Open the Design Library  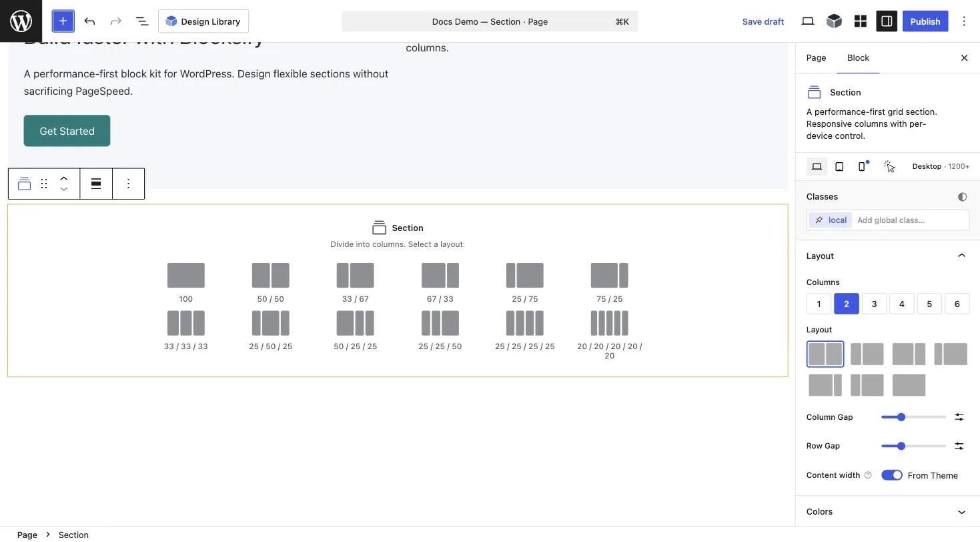click(203, 21)
